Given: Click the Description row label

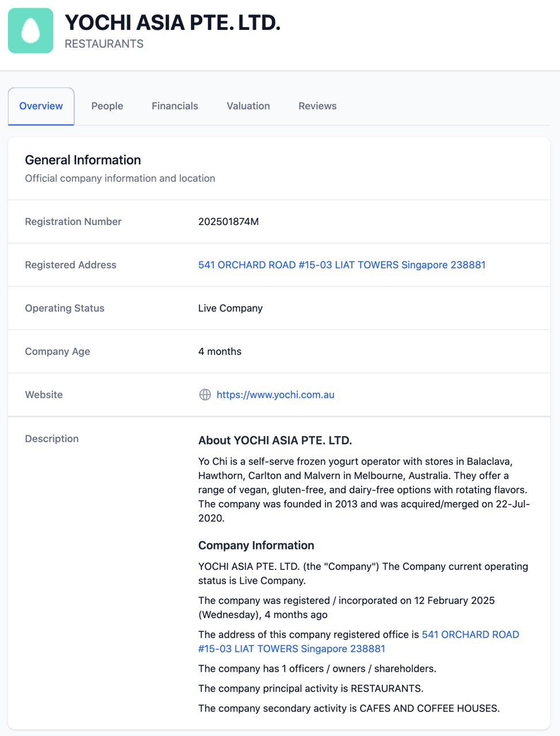Looking at the screenshot, I should pos(52,439).
